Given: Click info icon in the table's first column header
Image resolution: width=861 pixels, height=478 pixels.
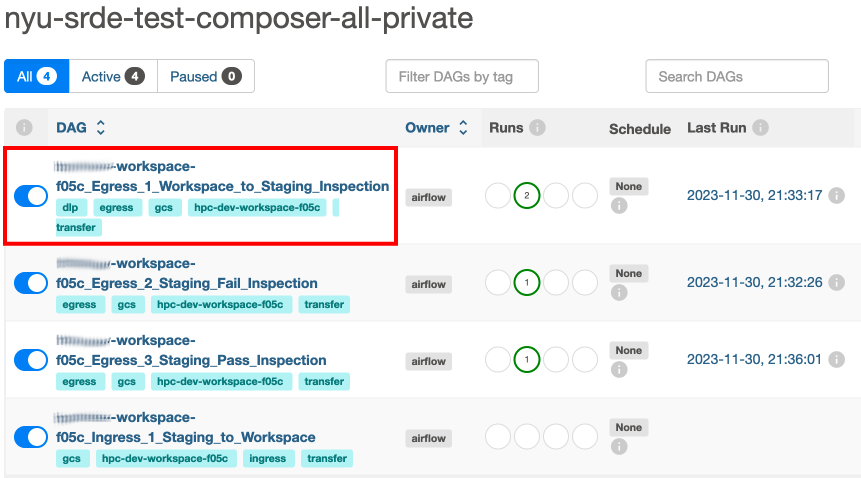Looking at the screenshot, I should [24, 128].
